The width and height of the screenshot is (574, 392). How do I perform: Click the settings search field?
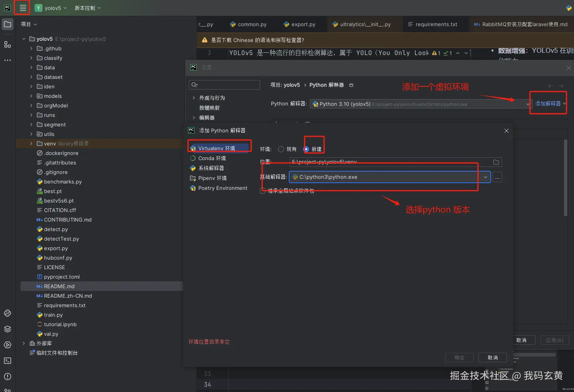point(225,85)
